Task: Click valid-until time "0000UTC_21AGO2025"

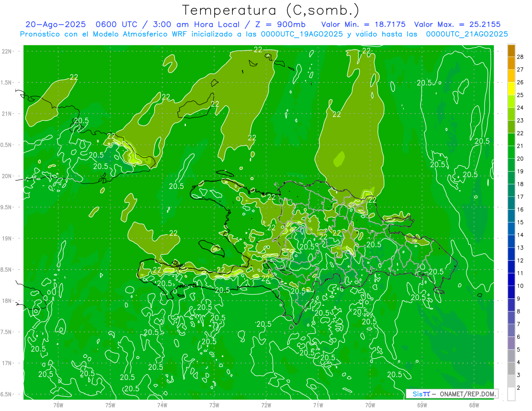Action: tap(467, 34)
